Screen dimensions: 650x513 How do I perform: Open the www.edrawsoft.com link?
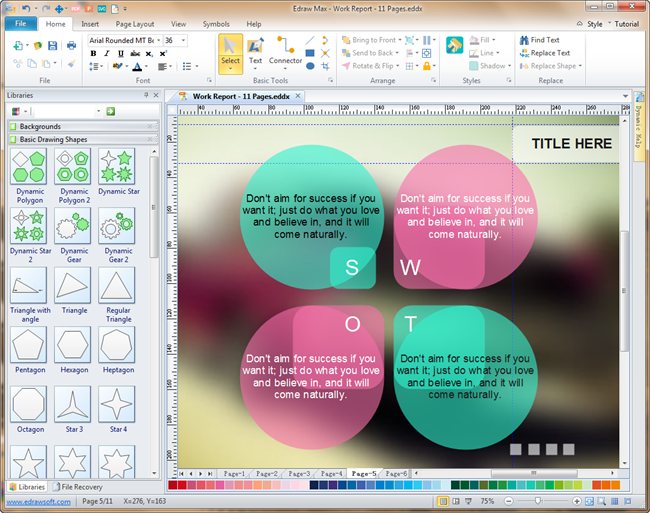pos(37,500)
